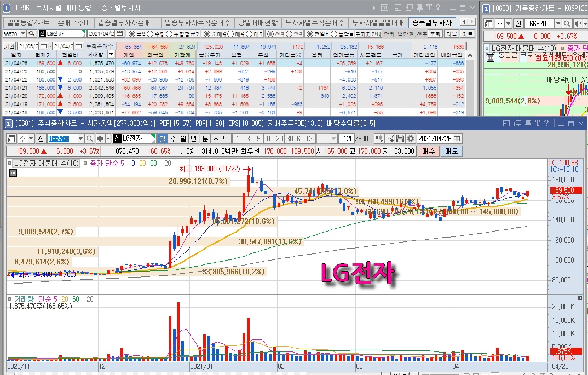This screenshot has height=375, width=588.
Task: Select 수량 radio button in investor window
Action: 151,34
